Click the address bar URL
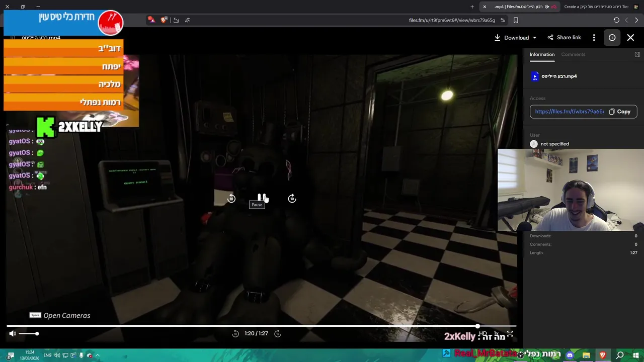Screen dimensions: 644x362 (x=452, y=20)
